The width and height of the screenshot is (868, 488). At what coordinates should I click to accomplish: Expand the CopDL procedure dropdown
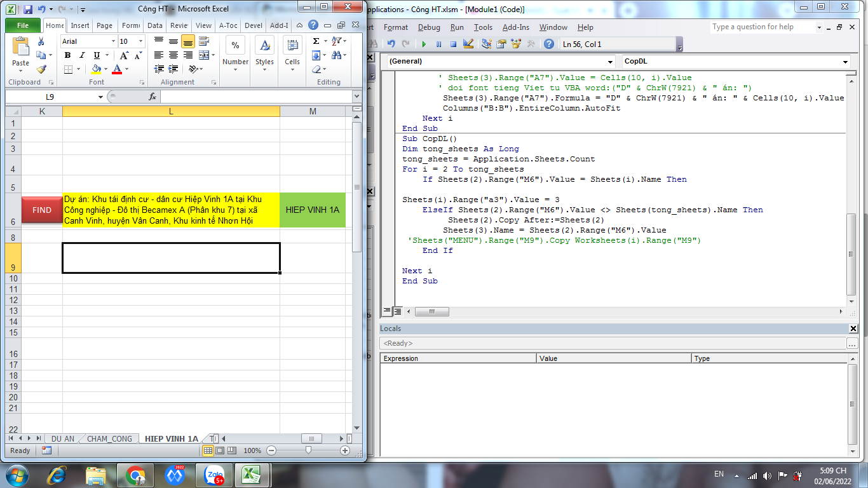tap(845, 62)
